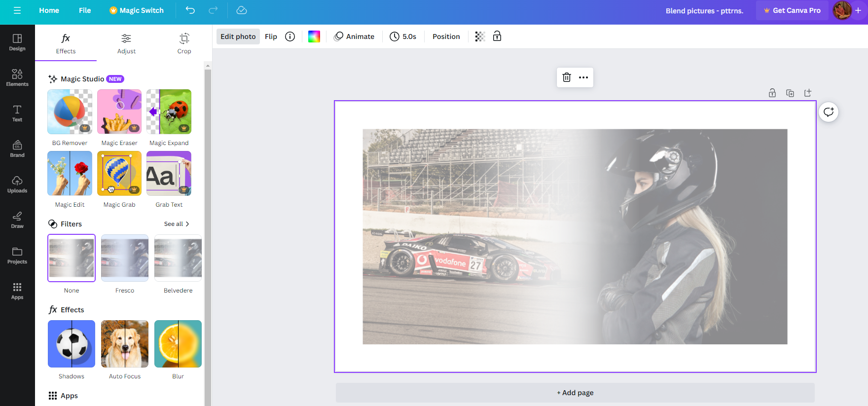Switch to the Crop tab
This screenshot has height=406, width=868.
click(184, 43)
